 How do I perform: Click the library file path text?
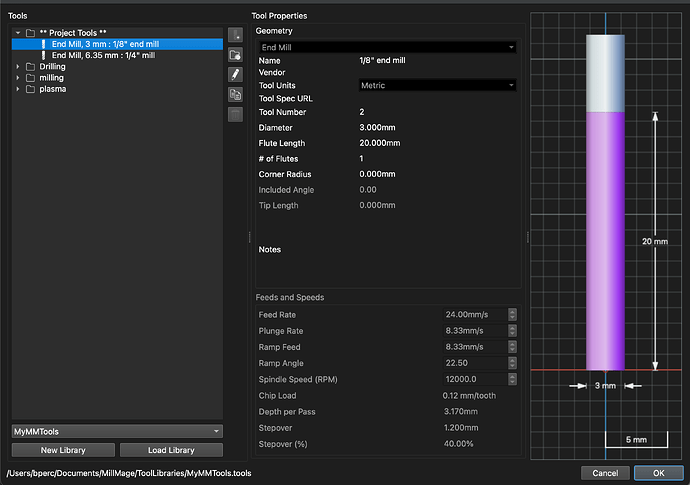point(129,473)
